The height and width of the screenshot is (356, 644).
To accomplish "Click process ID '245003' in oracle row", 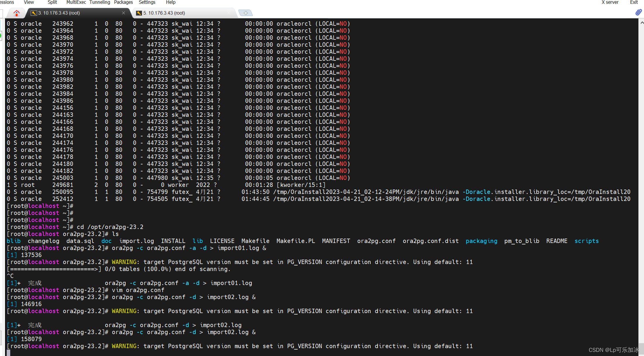I will [63, 178].
